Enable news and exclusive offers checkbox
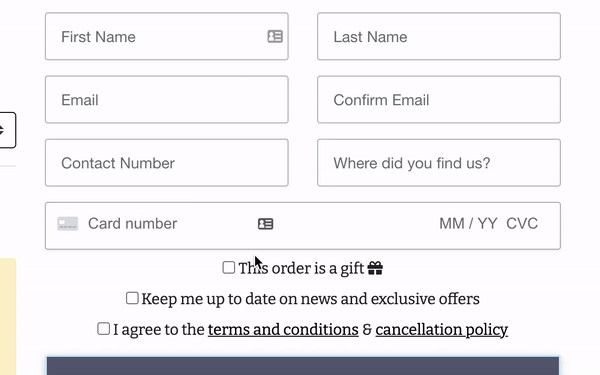Screen dimensions: 600x375 (132, 298)
